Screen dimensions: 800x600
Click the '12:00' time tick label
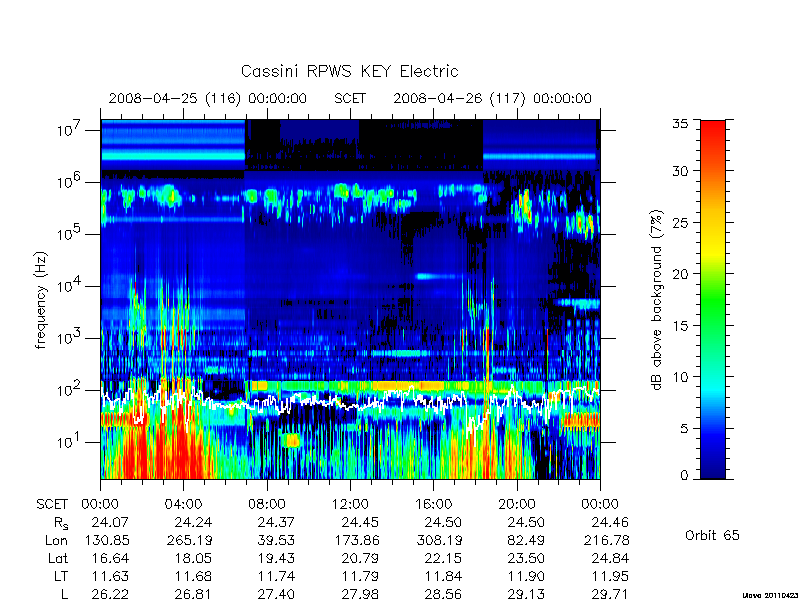click(x=350, y=504)
